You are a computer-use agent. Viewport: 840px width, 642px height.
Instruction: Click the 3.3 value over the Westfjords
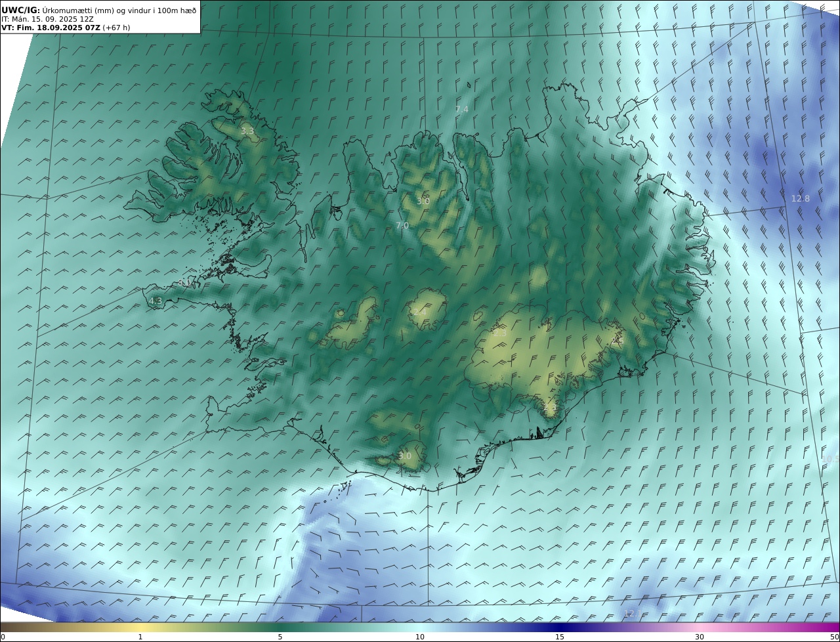coord(247,131)
